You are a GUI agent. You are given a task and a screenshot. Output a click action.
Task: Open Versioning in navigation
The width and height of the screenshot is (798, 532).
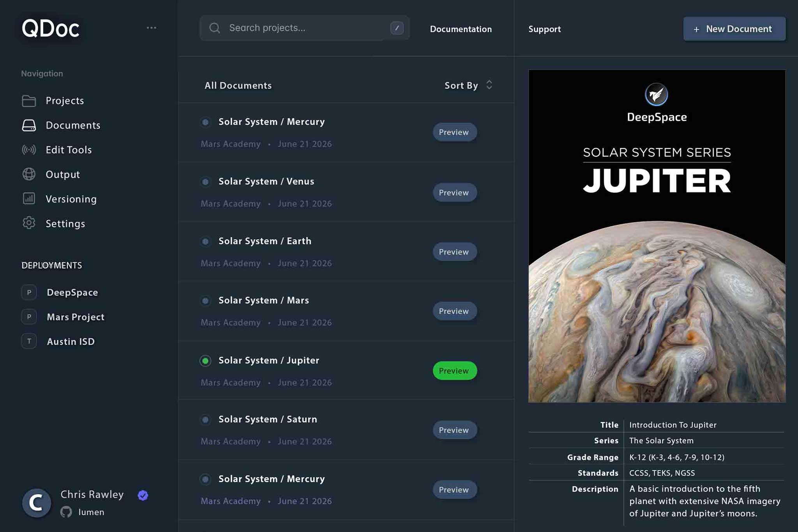coord(71,199)
